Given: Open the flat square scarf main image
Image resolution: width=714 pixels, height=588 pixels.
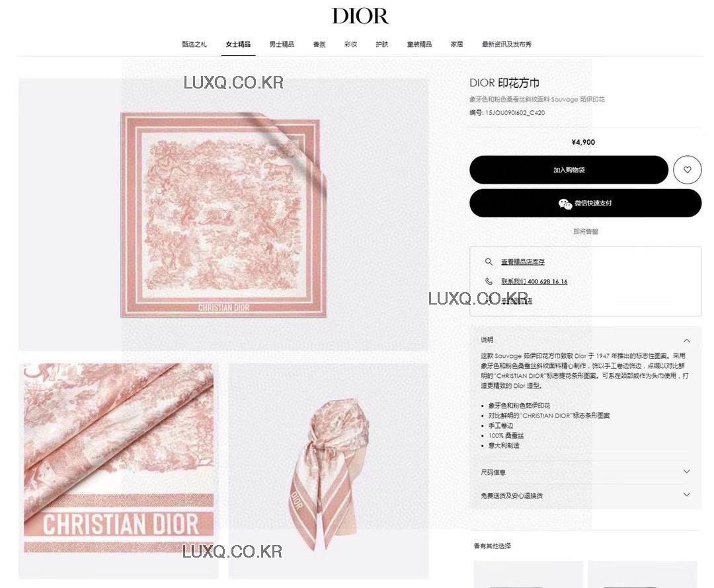Looking at the screenshot, I should [223, 214].
